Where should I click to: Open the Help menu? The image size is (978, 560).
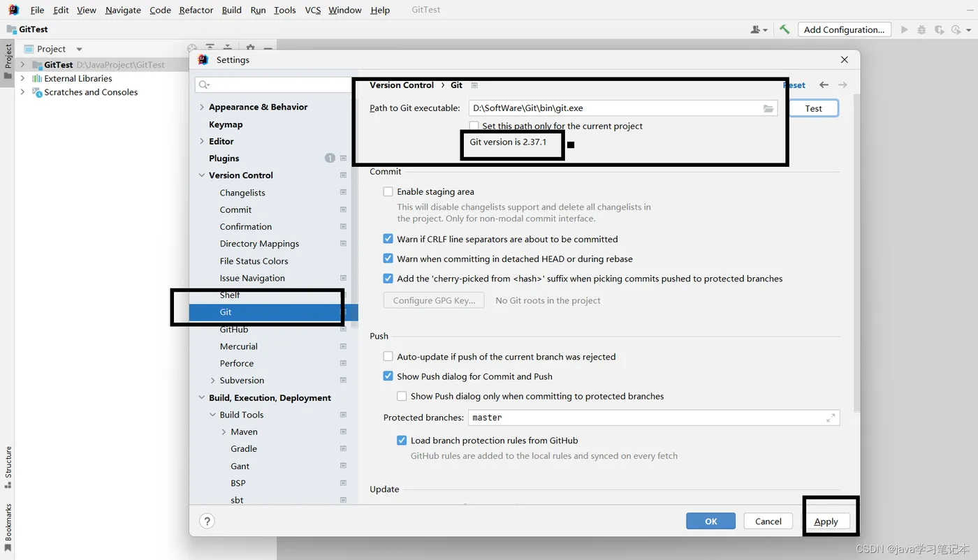click(x=380, y=10)
